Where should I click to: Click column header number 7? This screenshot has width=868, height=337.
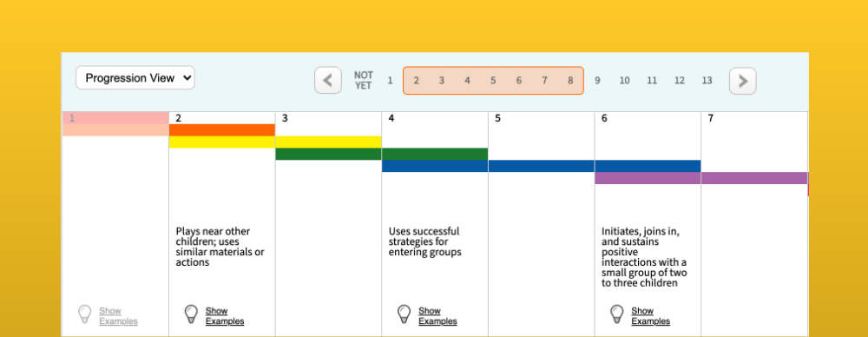click(x=710, y=118)
